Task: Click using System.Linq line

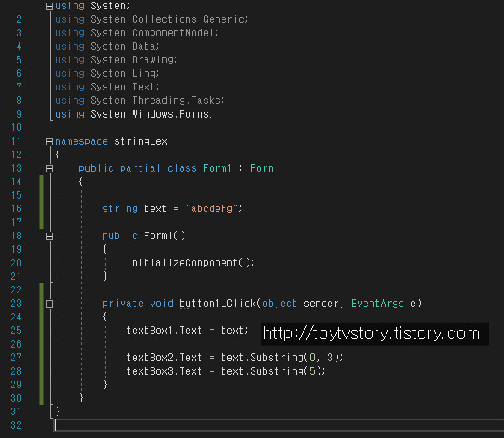Action: (107, 74)
